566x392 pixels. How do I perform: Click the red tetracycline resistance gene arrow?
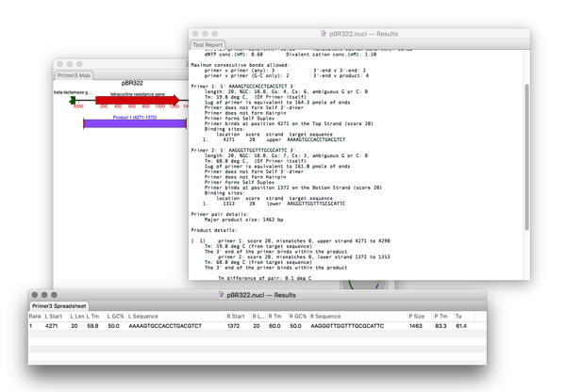click(x=137, y=100)
